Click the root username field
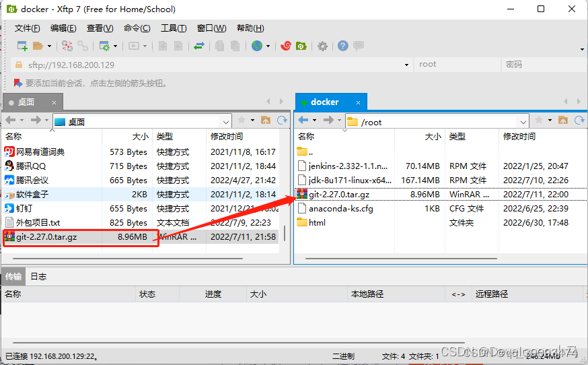588x365 pixels. click(x=457, y=65)
